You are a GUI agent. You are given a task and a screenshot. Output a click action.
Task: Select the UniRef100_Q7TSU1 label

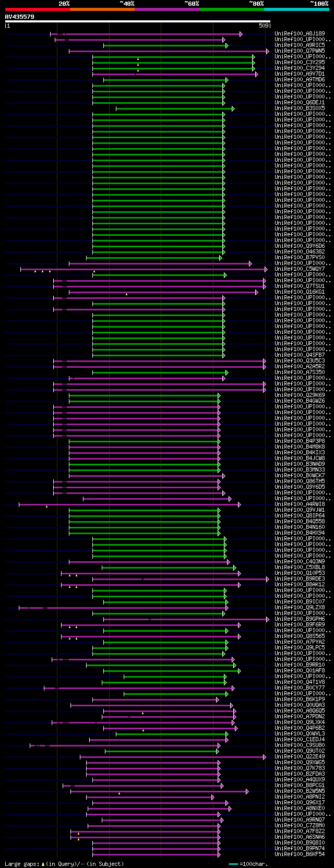[300, 286]
